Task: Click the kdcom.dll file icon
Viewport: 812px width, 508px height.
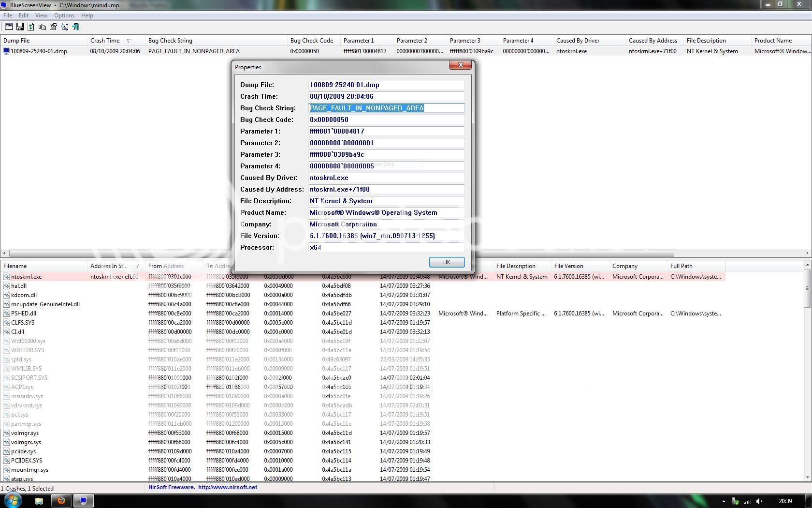Action: pos(7,295)
